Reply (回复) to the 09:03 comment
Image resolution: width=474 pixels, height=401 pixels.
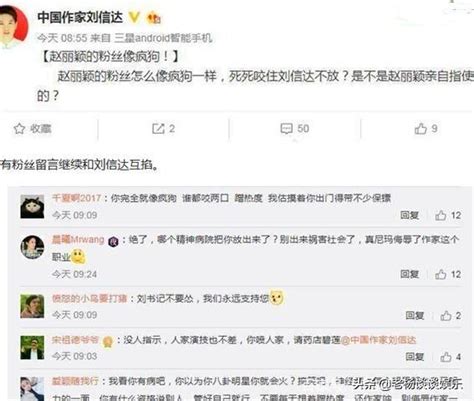click(415, 357)
